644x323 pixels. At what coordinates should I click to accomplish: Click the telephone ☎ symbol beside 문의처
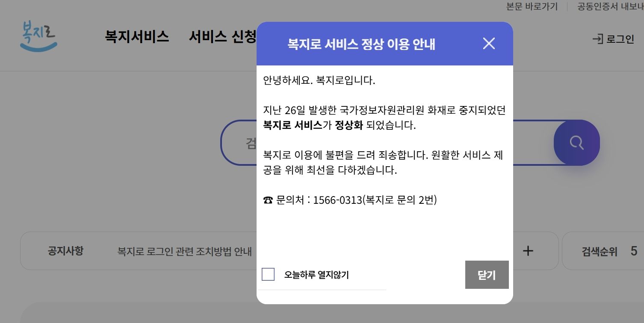pyautogui.click(x=269, y=199)
